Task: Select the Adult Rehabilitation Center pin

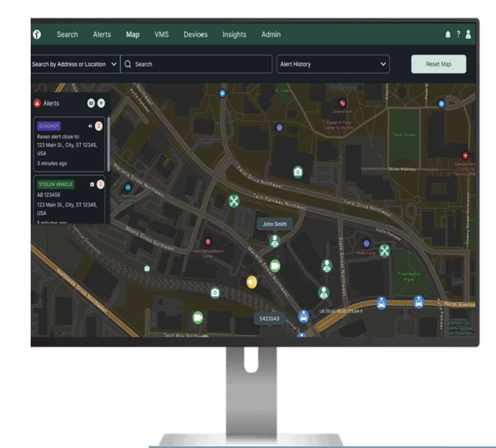Action: pos(208,242)
